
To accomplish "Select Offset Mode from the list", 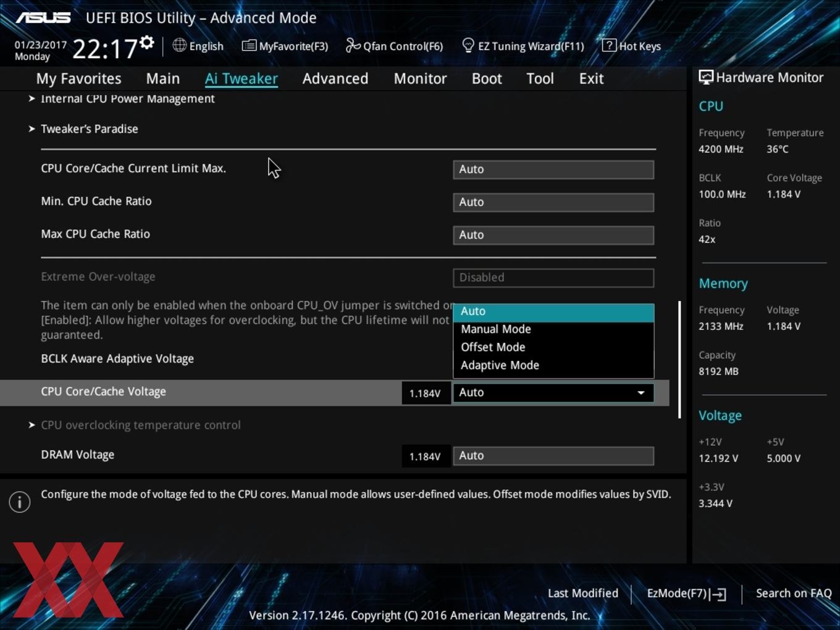I will (553, 347).
